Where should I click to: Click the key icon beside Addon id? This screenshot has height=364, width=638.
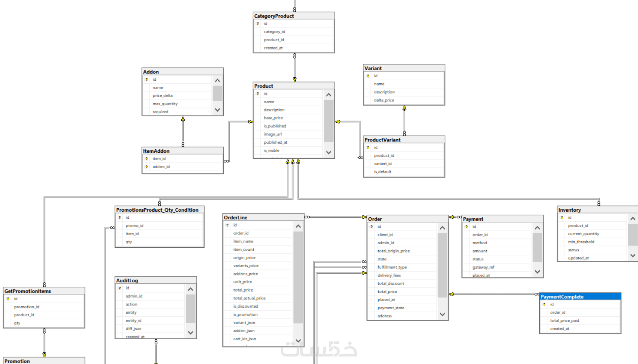[147, 80]
